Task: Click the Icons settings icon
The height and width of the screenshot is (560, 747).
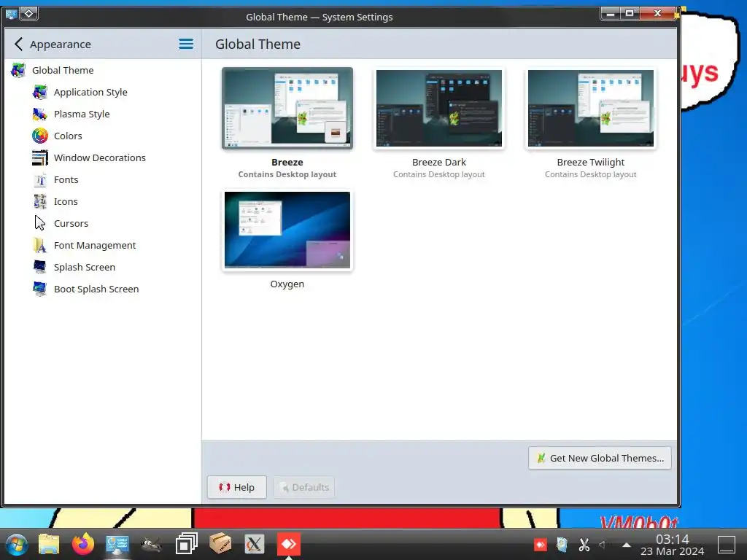Action: [x=40, y=201]
